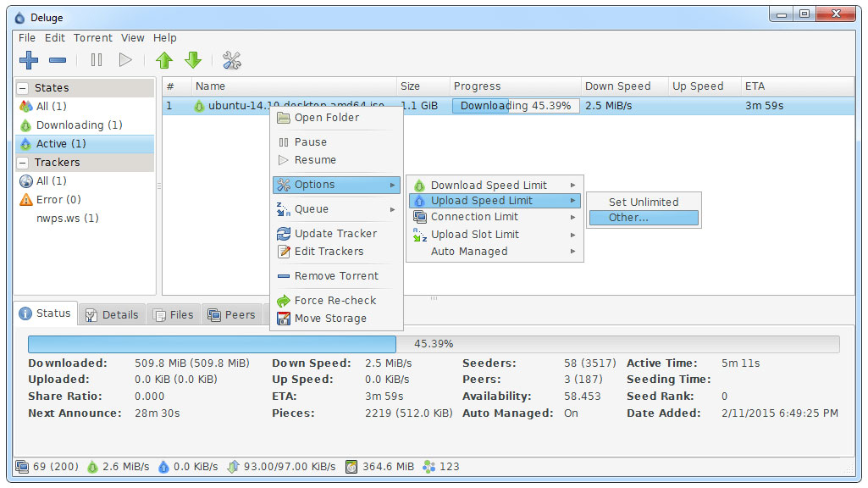Open the File menu
Screen dimensions: 868x488
coord(26,37)
